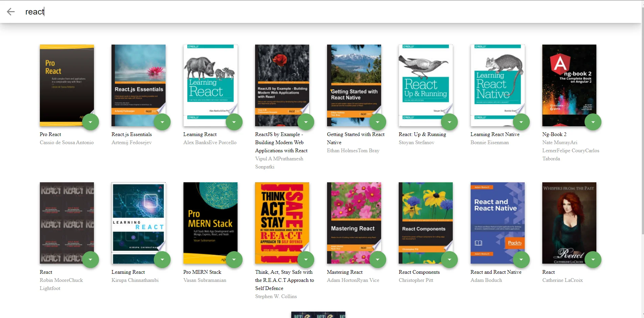
Task: Click the 'React Components' title text
Action: coord(419,272)
